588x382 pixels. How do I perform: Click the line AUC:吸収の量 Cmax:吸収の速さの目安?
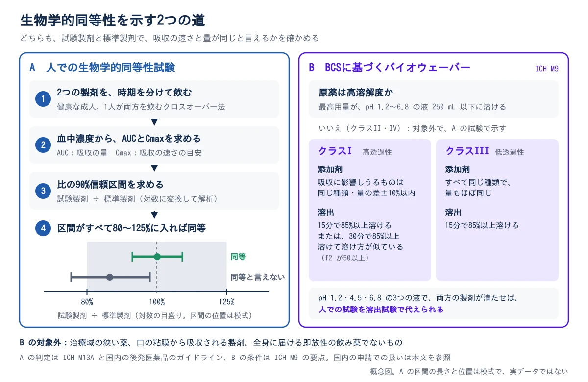click(x=129, y=152)
